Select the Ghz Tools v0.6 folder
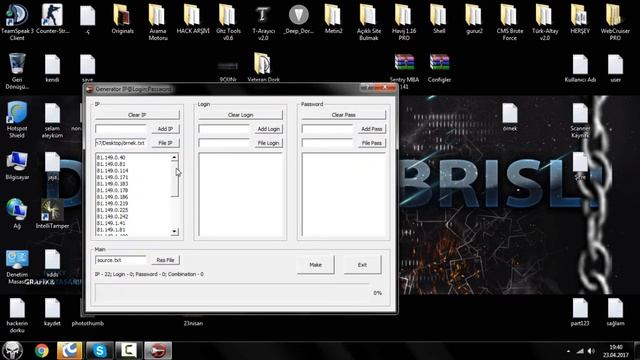The height and width of the screenshot is (360, 640). pos(228,21)
